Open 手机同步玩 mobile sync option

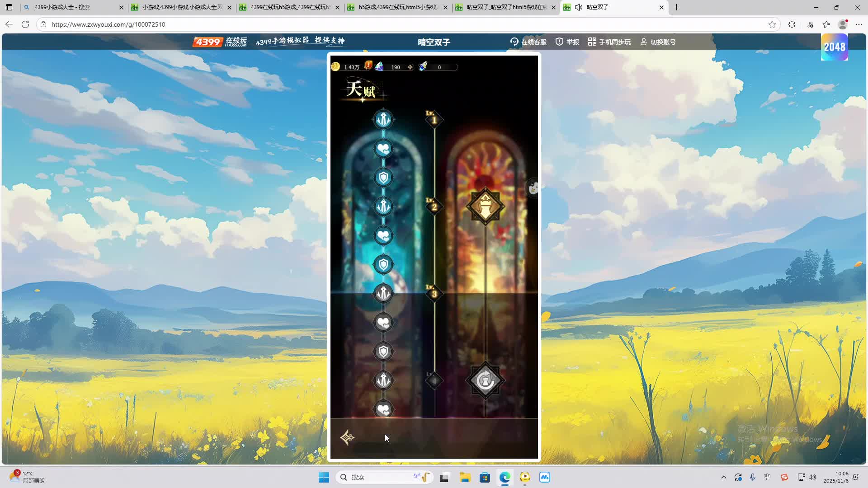coord(609,42)
